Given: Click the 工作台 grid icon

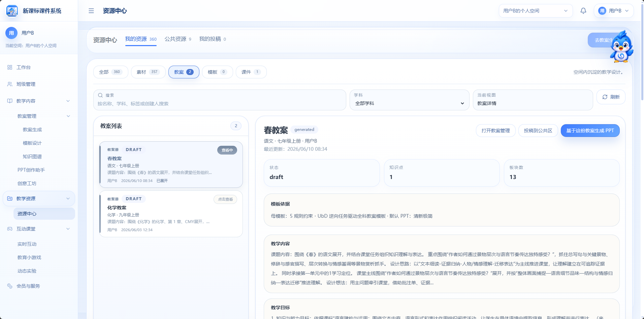Looking at the screenshot, I should pos(10,67).
